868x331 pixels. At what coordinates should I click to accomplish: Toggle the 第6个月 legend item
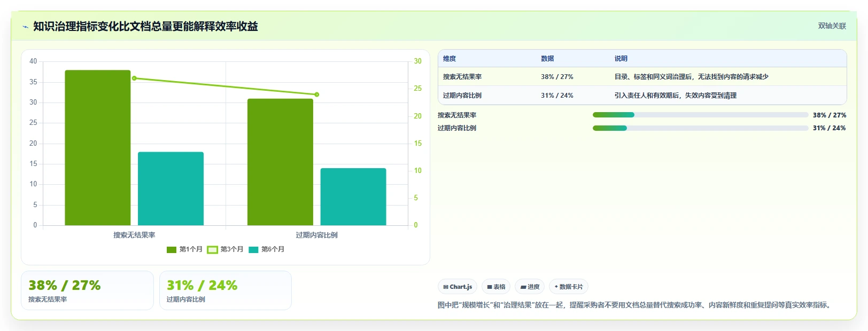[x=266, y=249]
